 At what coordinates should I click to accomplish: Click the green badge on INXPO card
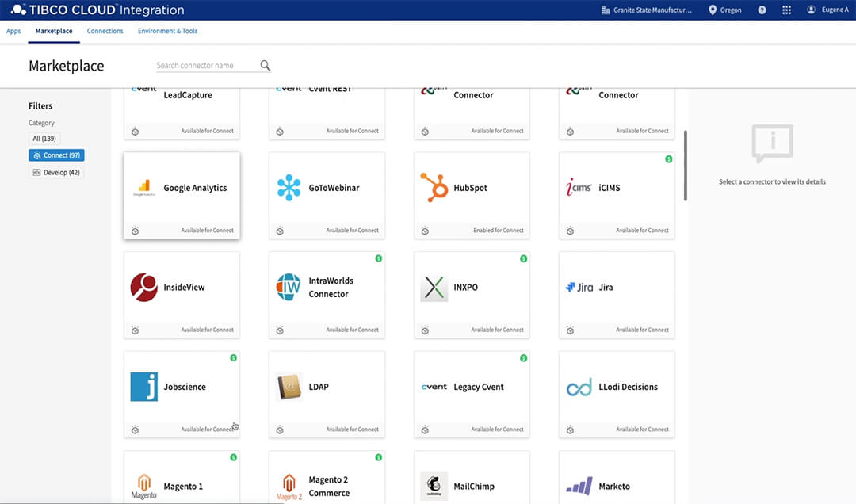(524, 258)
